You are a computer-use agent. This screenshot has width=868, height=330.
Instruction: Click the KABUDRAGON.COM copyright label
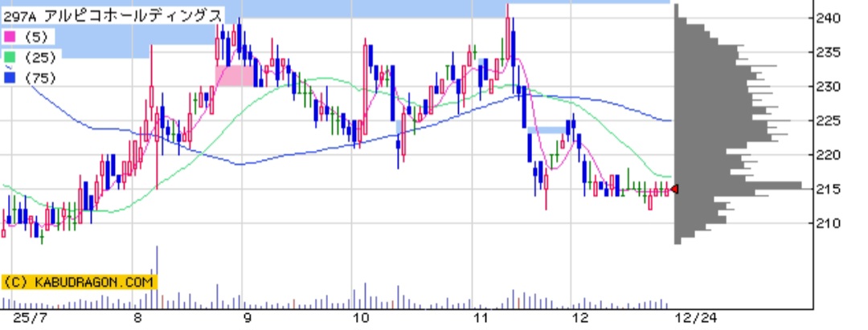click(x=78, y=282)
